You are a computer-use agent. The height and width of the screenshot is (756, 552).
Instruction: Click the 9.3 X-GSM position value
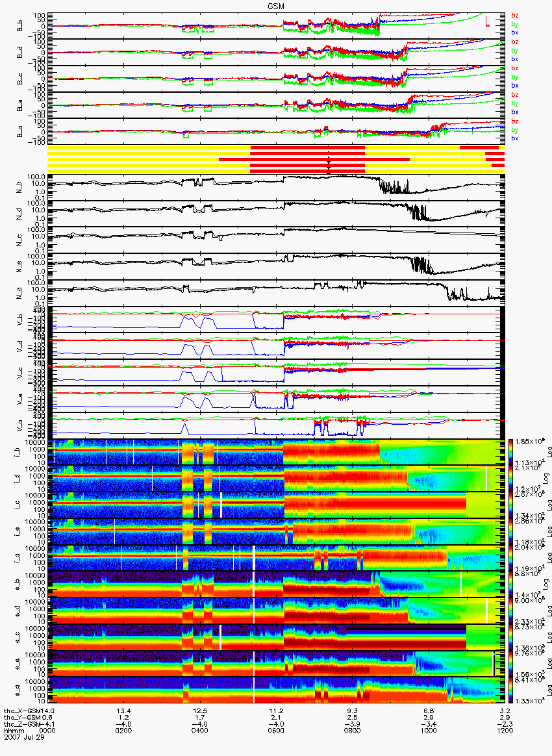(x=353, y=711)
